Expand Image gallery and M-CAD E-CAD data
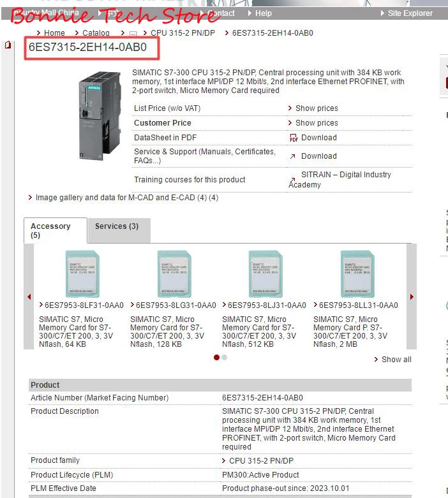This screenshot has height=498, width=448. click(126, 198)
